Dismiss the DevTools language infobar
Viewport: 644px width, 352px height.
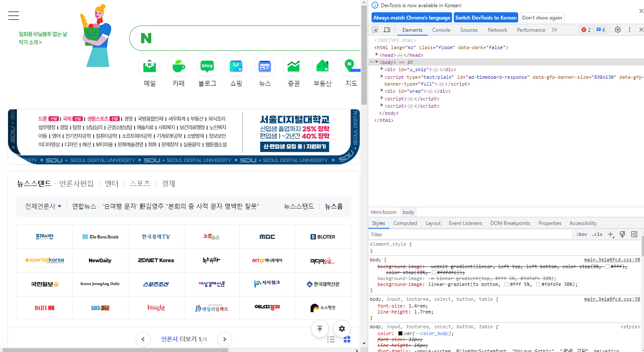(x=641, y=11)
